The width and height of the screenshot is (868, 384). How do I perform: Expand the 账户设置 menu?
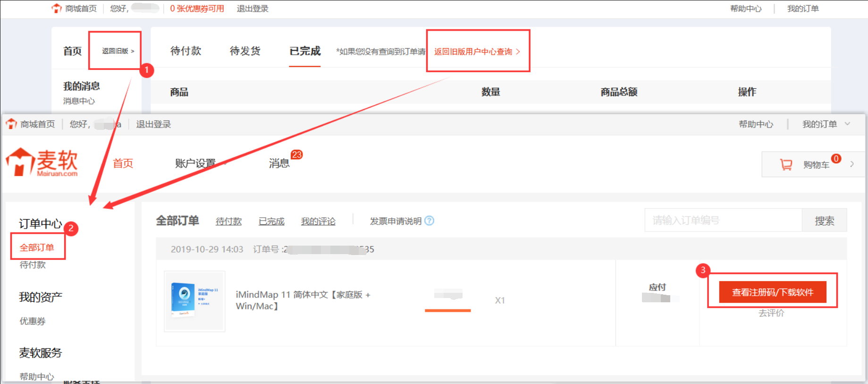point(195,163)
